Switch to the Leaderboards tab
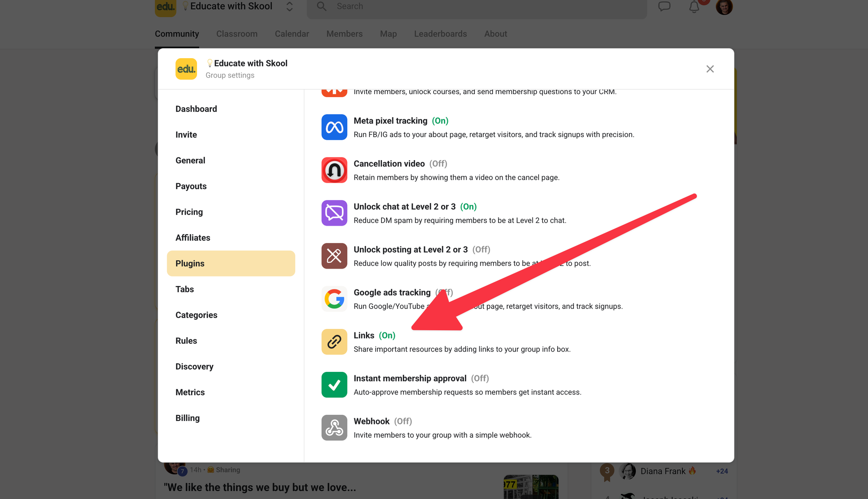 click(441, 34)
